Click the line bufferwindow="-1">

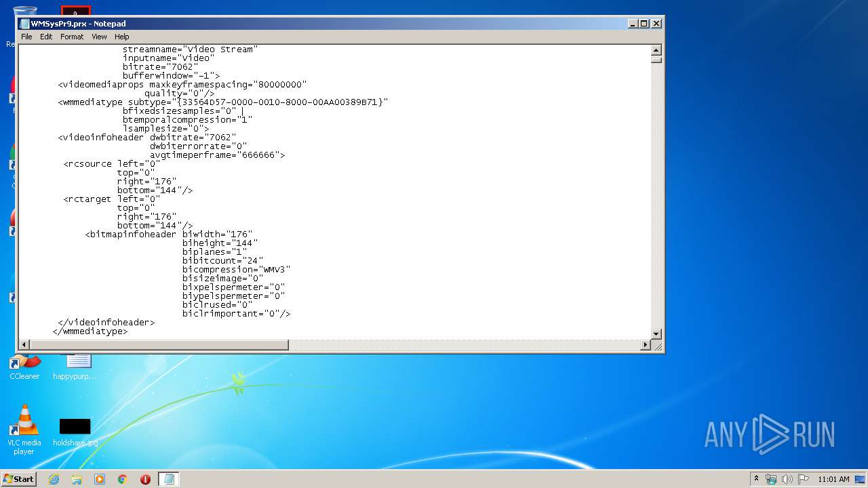(x=171, y=76)
